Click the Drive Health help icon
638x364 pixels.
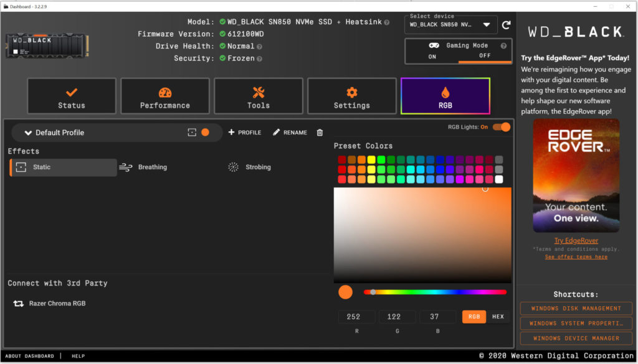tap(259, 47)
